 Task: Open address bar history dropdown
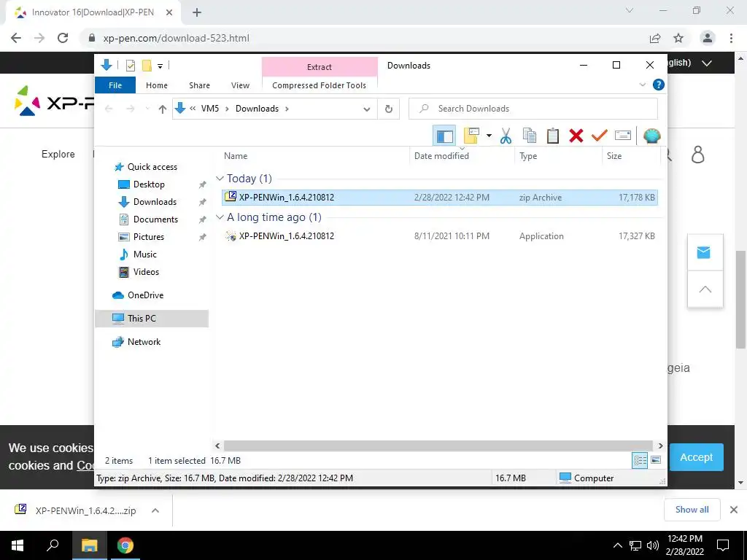[366, 109]
